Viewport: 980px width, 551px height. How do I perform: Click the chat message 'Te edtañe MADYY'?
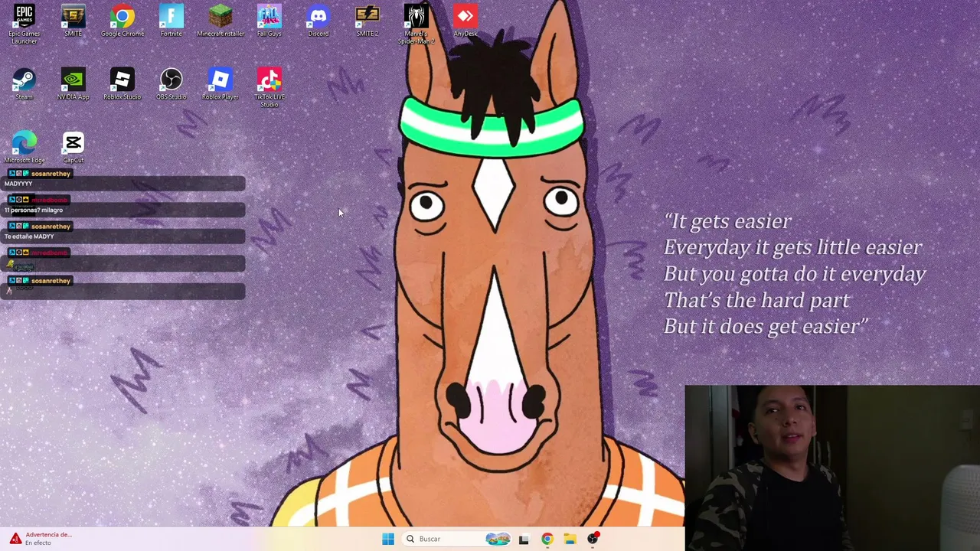pos(29,236)
